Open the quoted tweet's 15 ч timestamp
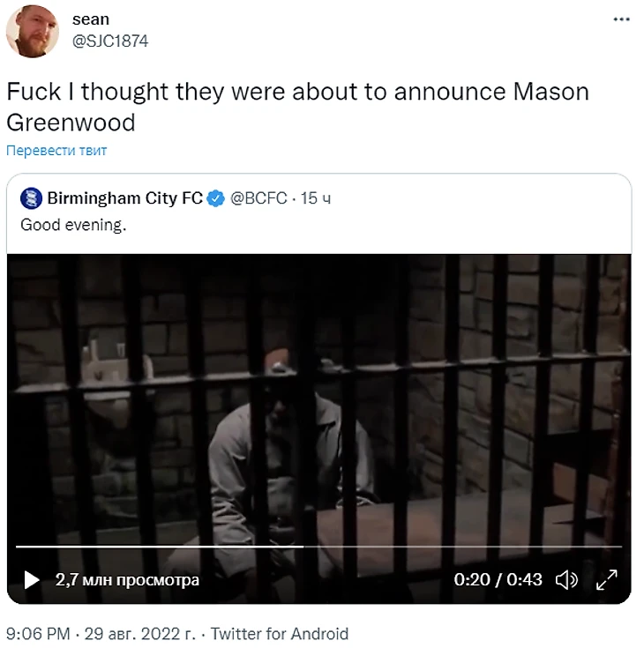 (x=316, y=198)
